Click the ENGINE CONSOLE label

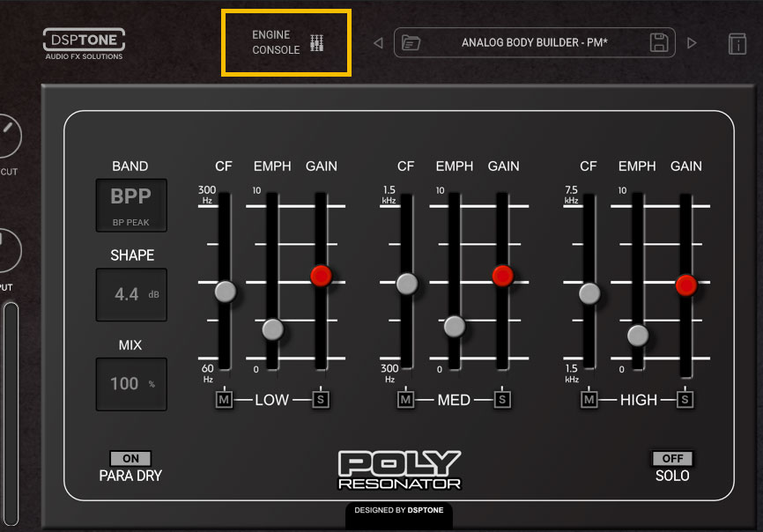(276, 42)
